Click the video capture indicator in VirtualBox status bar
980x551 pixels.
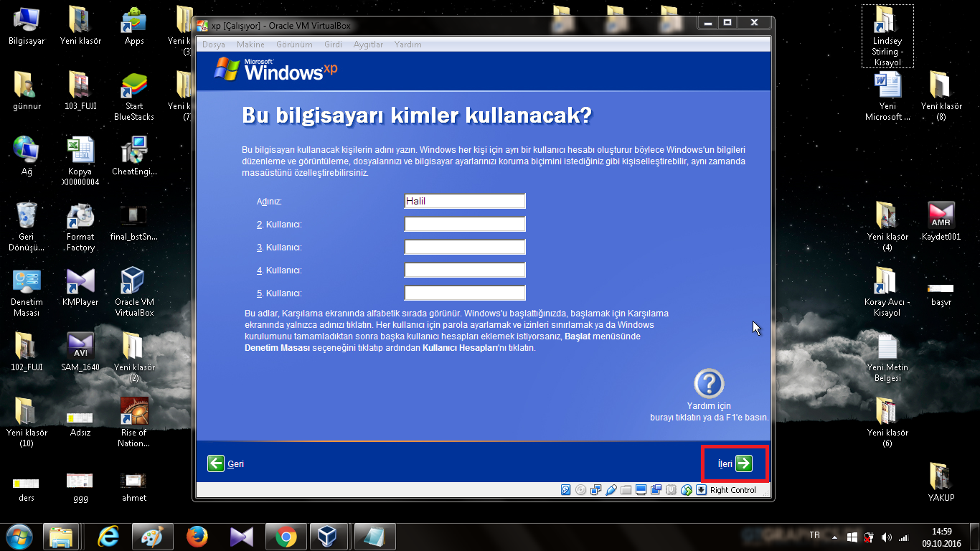pos(656,490)
